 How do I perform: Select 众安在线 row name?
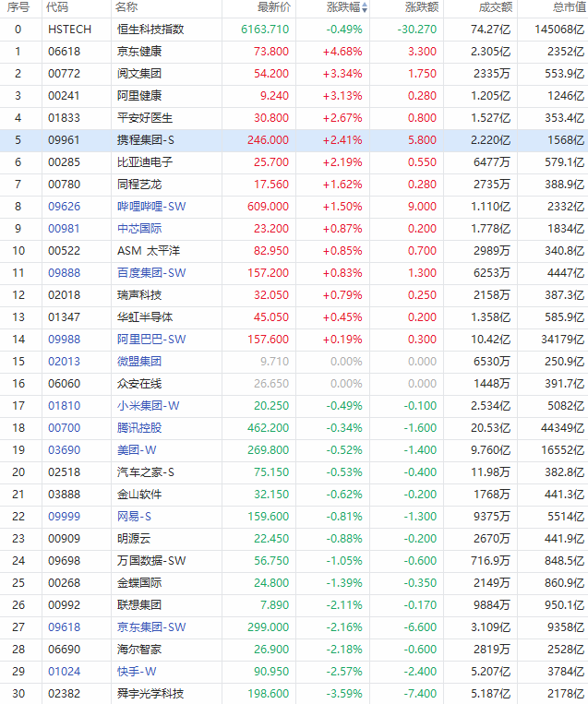(139, 384)
